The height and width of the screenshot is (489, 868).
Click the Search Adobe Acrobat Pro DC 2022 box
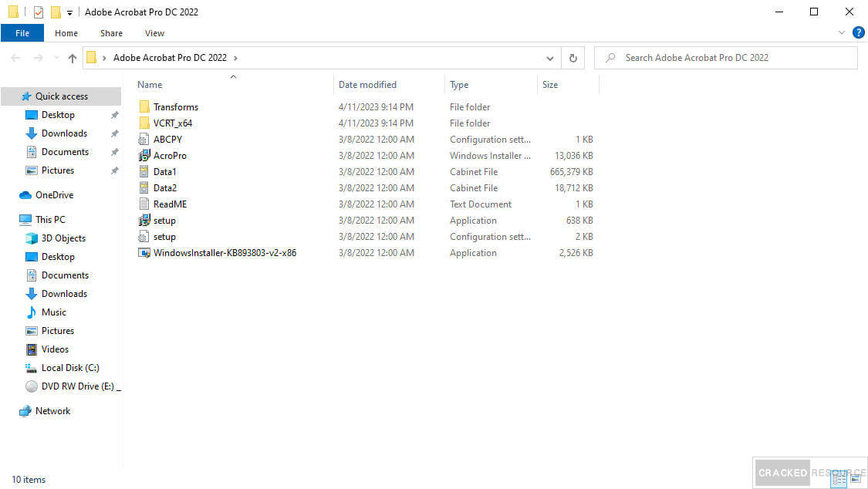pos(726,58)
